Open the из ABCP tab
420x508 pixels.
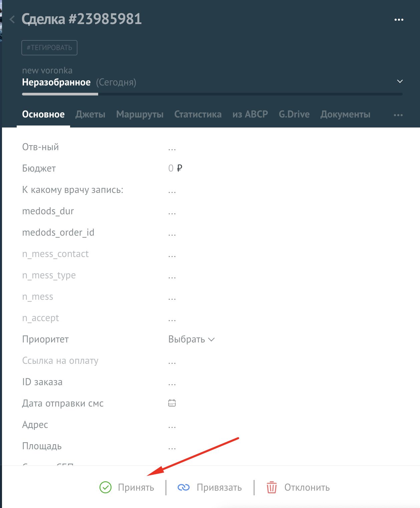pos(250,114)
